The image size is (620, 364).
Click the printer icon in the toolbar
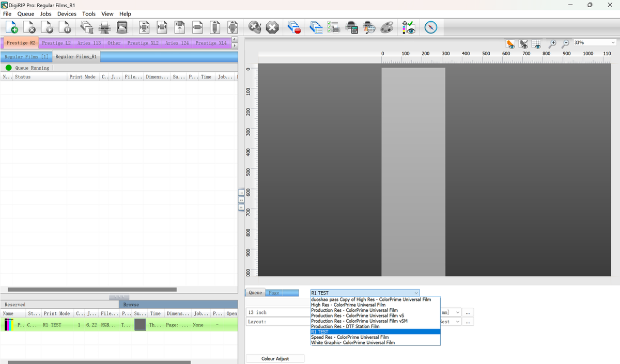coord(105,27)
